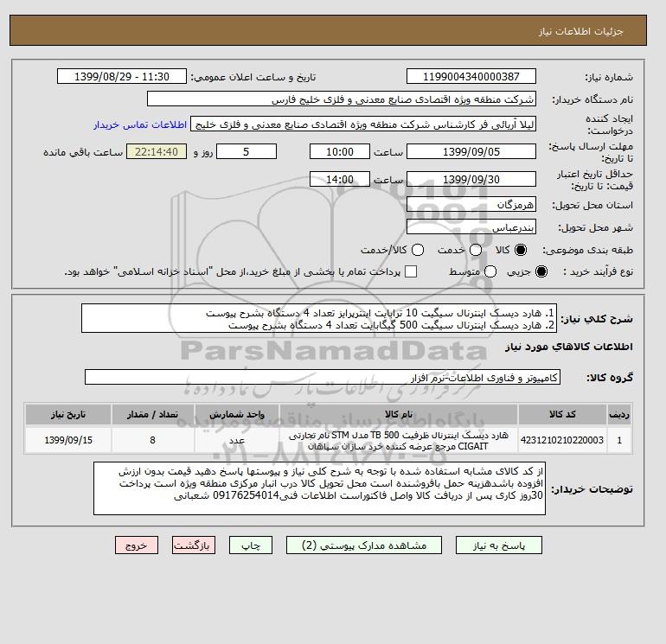Viewport: 666px width, 644px height.
Task: Click the توضیحات خریدار label
Action: tap(592, 489)
